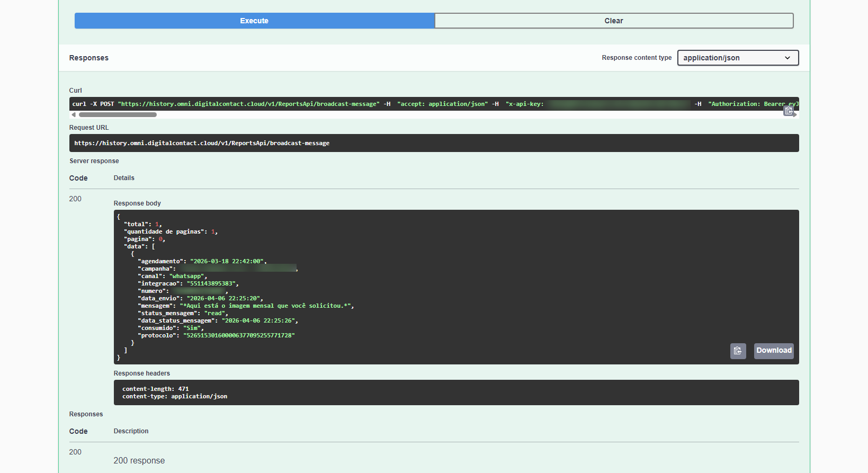
Task: Click the 200 code under Server response
Action: 75,199
